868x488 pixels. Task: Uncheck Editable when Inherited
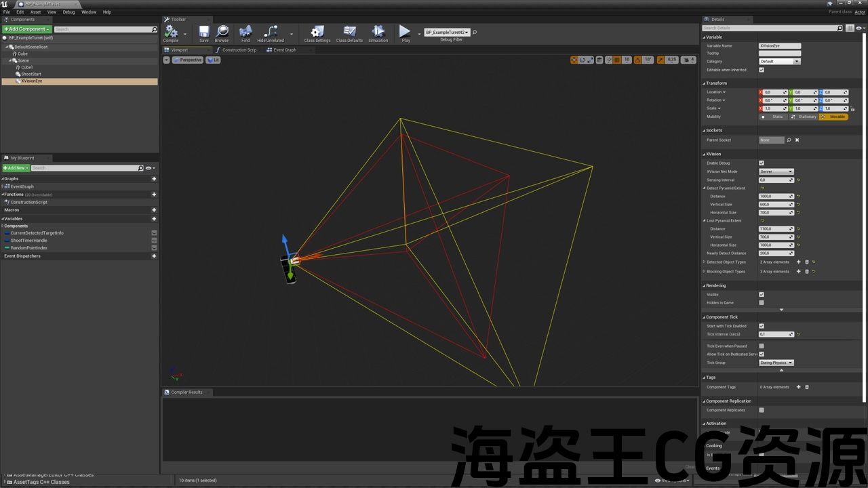762,70
